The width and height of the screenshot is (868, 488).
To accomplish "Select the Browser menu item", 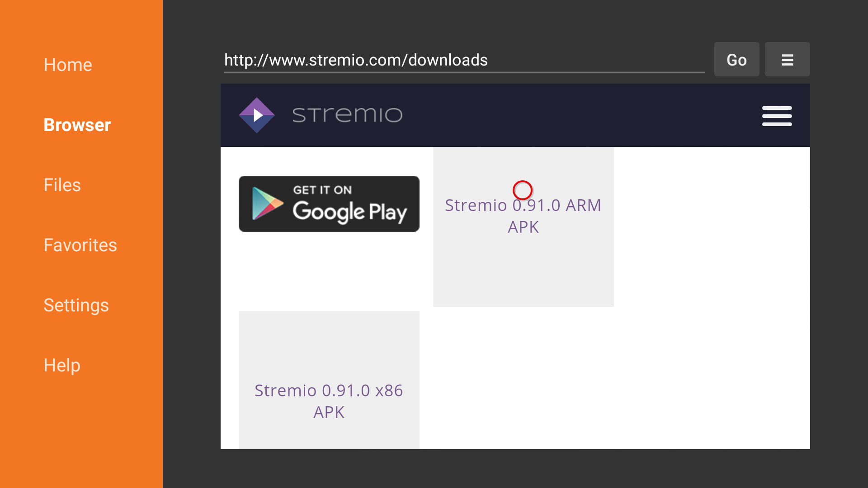I will click(77, 125).
